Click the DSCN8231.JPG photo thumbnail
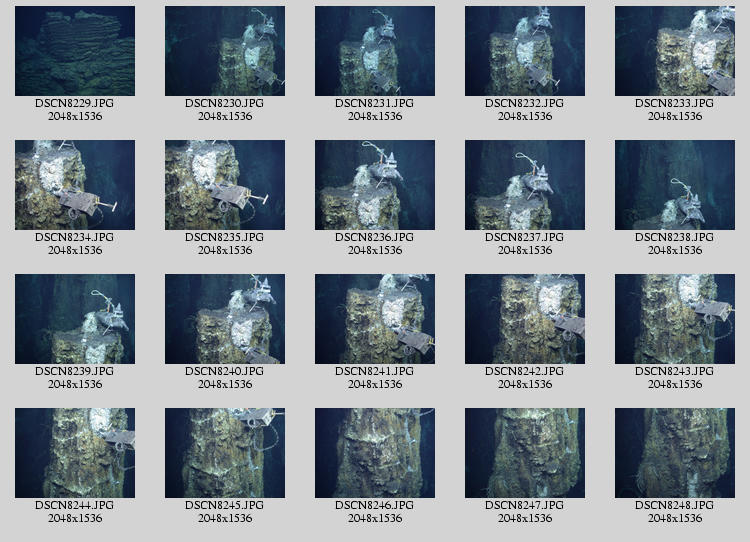 pos(375,51)
